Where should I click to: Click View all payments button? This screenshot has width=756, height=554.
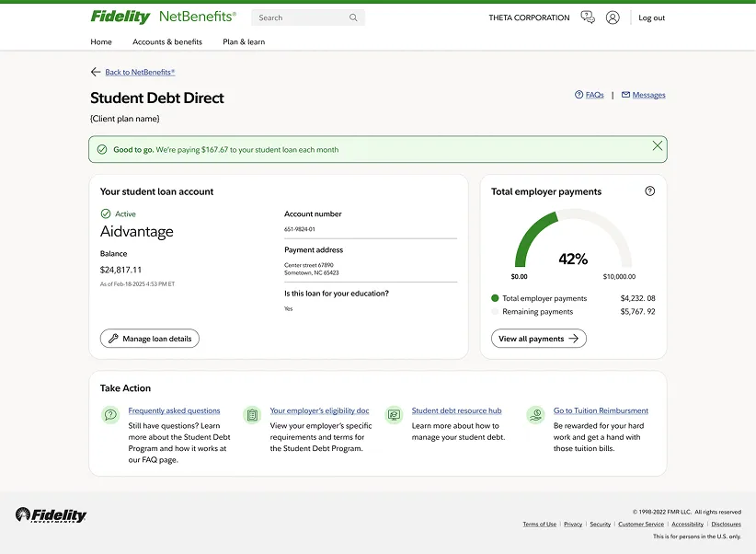pyautogui.click(x=539, y=339)
